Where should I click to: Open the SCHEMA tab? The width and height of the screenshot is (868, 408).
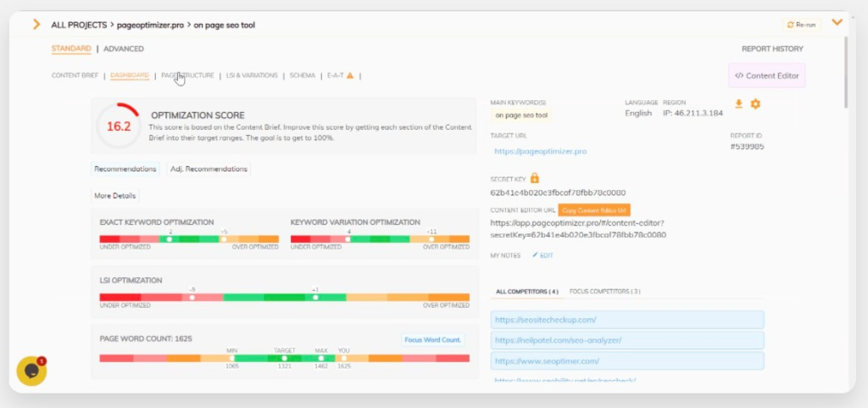[x=303, y=75]
